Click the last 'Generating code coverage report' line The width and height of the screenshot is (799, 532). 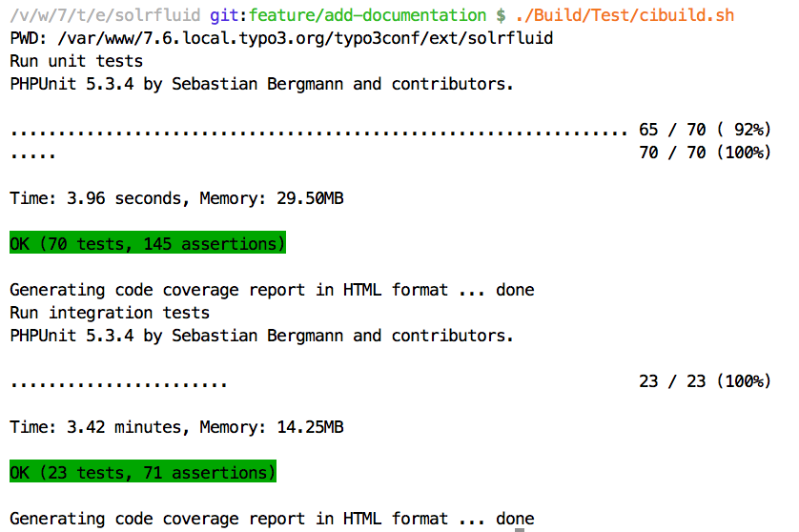point(272,519)
